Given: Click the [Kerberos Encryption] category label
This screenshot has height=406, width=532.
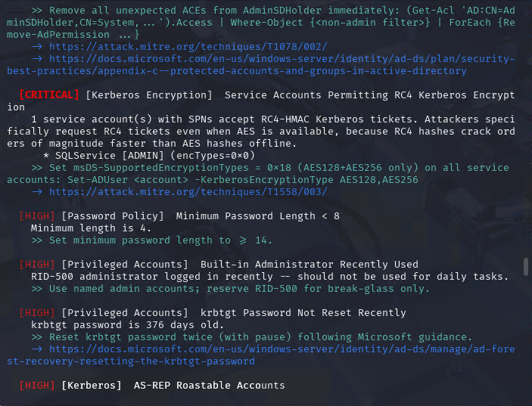Looking at the screenshot, I should 149,95.
